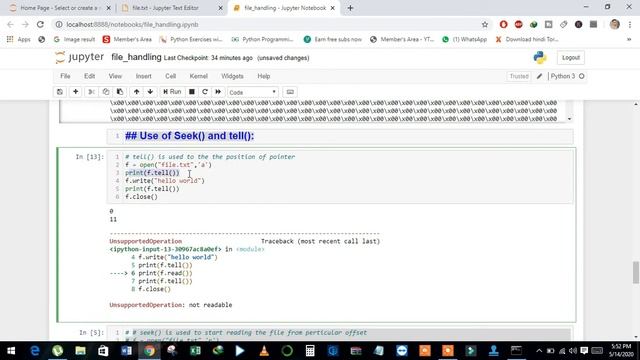Cut selected cells with scissors icon

click(x=91, y=92)
